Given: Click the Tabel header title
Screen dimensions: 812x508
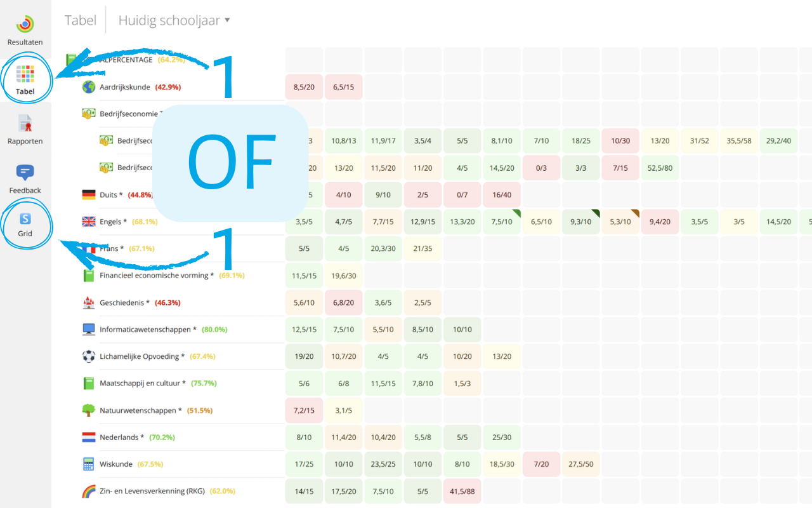Looking at the screenshot, I should (81, 20).
